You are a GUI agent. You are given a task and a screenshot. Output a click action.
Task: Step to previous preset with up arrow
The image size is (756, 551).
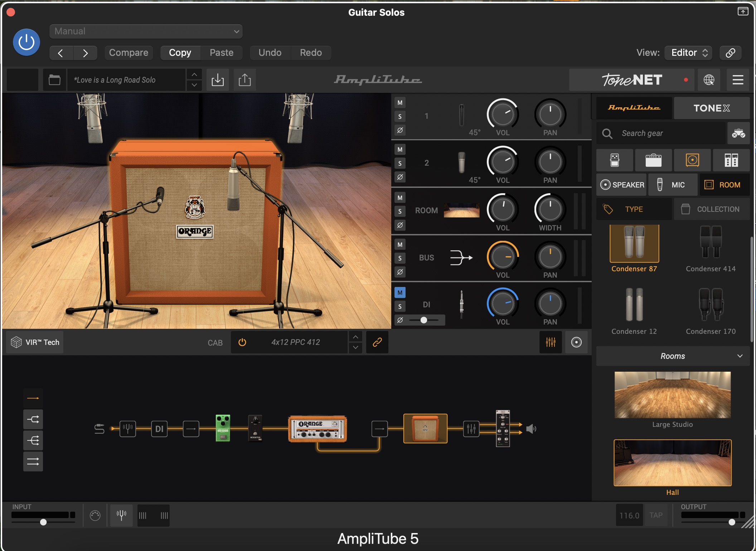[194, 75]
